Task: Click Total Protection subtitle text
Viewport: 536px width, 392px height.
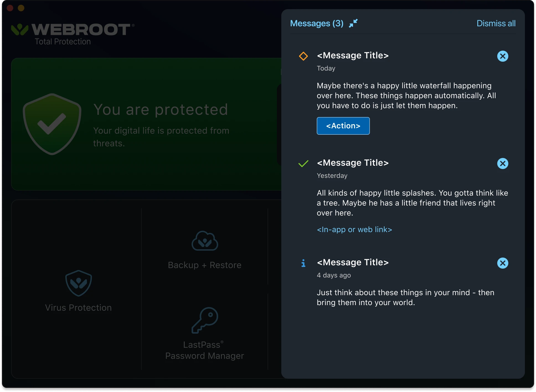Action: coord(63,41)
